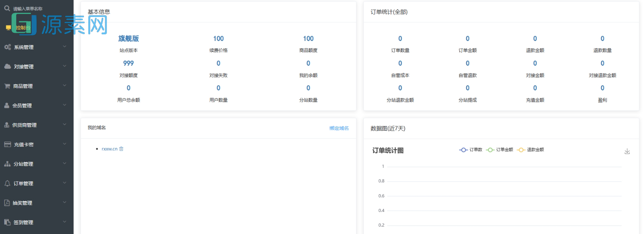Toggle the 订单金额 legend series
Screen dimensions: 644x234
(x=499, y=150)
